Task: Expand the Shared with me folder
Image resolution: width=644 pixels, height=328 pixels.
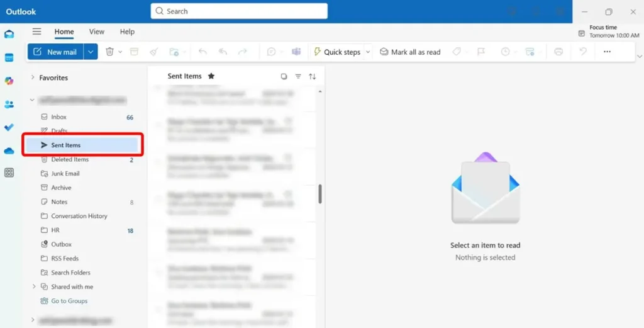Action: point(34,287)
